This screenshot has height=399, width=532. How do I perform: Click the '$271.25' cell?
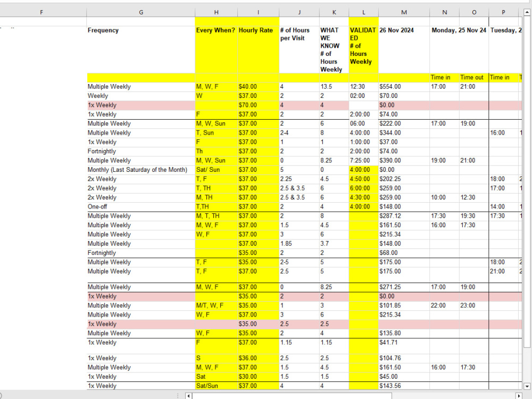point(404,287)
